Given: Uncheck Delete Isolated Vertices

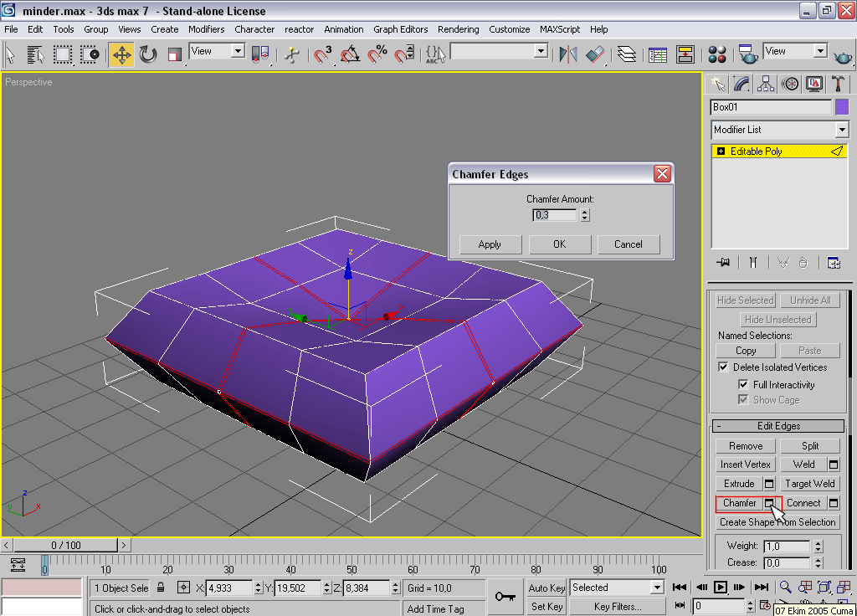Looking at the screenshot, I should click(724, 367).
